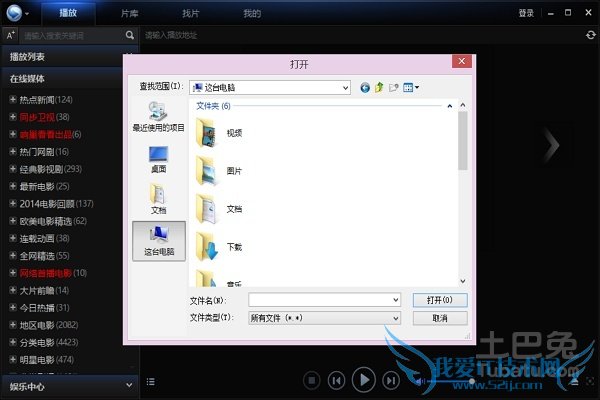Open the 文件类型 dropdown

click(x=324, y=318)
